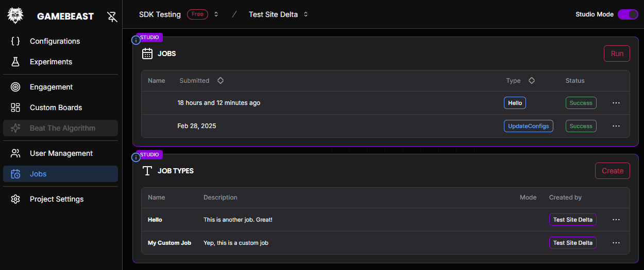Open the options menu for My Custom Job
The height and width of the screenshot is (270, 644).
[616, 243]
